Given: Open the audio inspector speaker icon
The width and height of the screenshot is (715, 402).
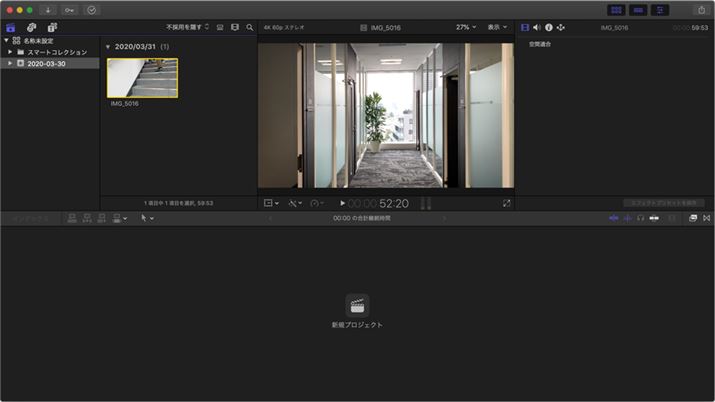Looking at the screenshot, I should (537, 27).
